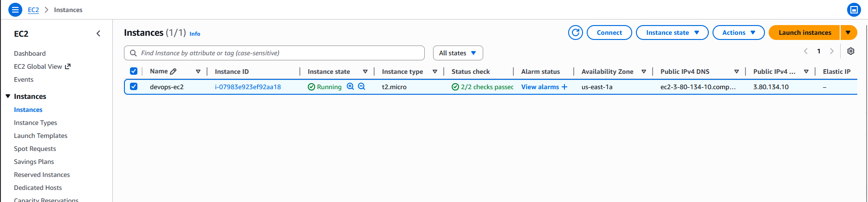
Task: Sort by Public IPv4 DNS column arrow
Action: coord(737,72)
